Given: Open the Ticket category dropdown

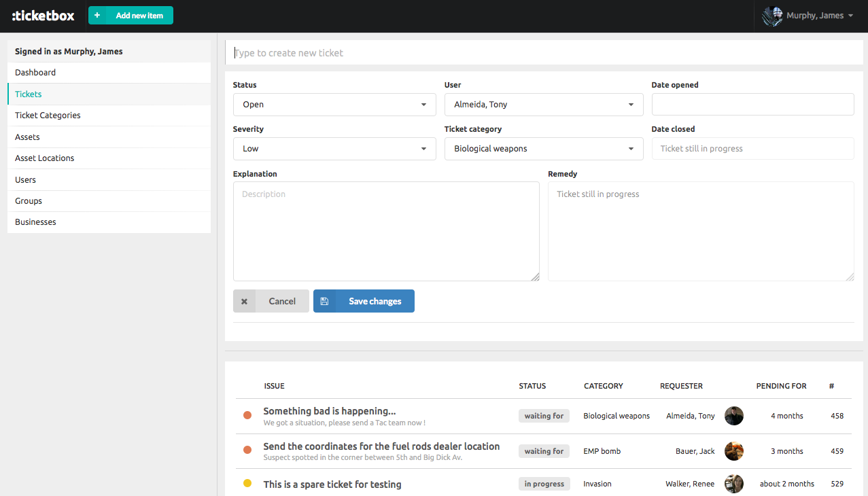Looking at the screenshot, I should click(x=544, y=149).
